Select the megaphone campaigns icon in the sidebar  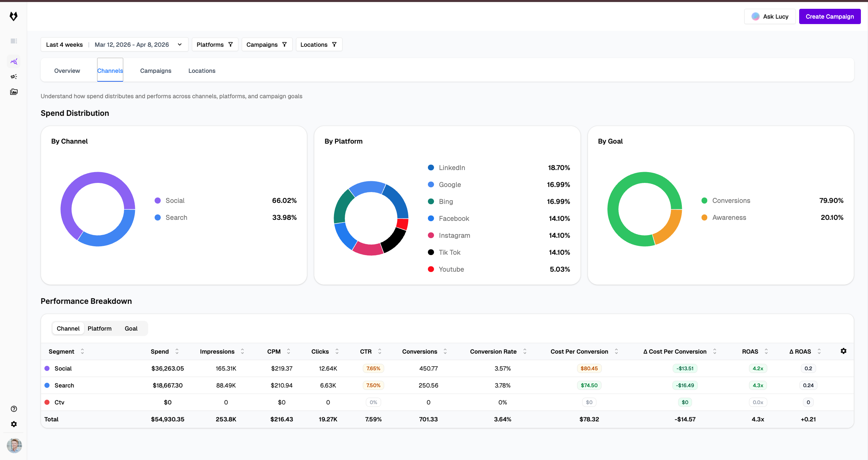tap(14, 77)
